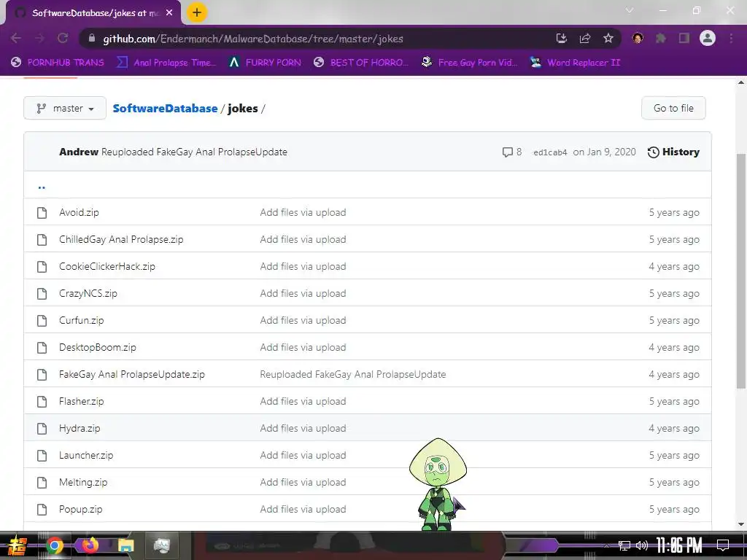
Task: Click the file icon beside Popup.zip
Action: click(x=42, y=510)
